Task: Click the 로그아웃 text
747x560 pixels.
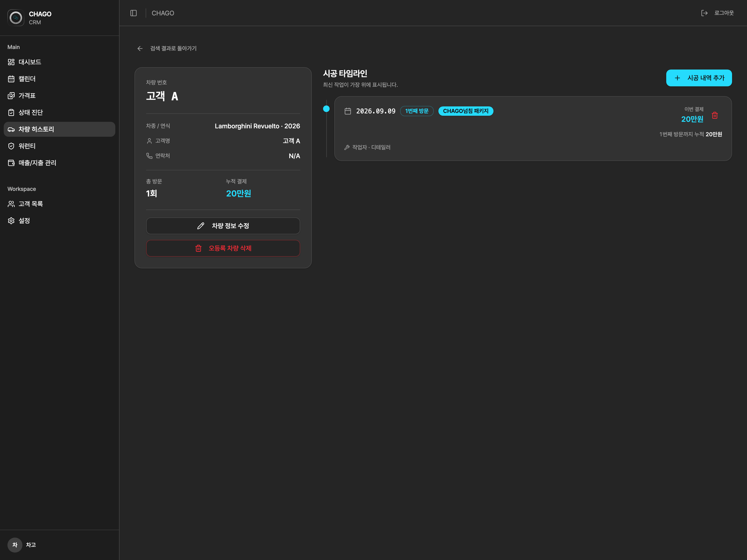Action: [x=724, y=13]
